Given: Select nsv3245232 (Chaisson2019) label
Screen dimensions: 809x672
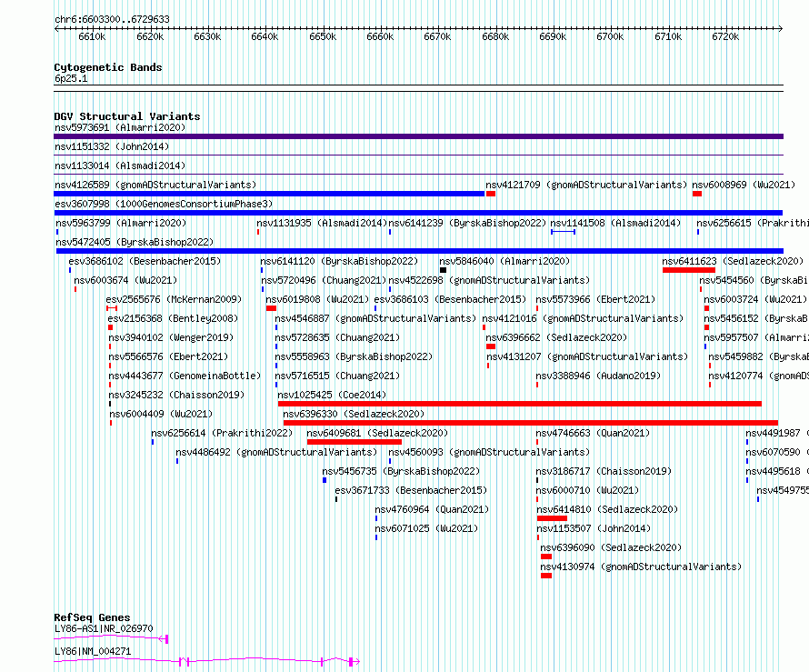Looking at the screenshot, I should click(x=176, y=395).
